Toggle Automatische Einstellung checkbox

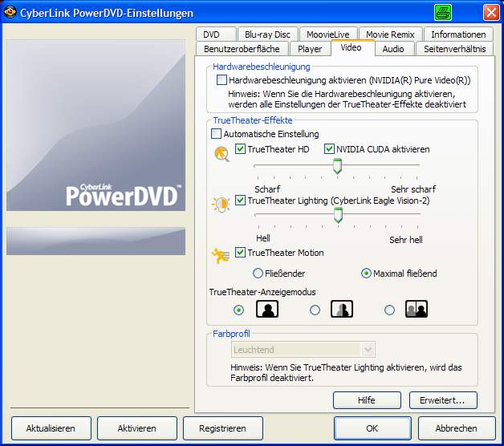click(216, 133)
